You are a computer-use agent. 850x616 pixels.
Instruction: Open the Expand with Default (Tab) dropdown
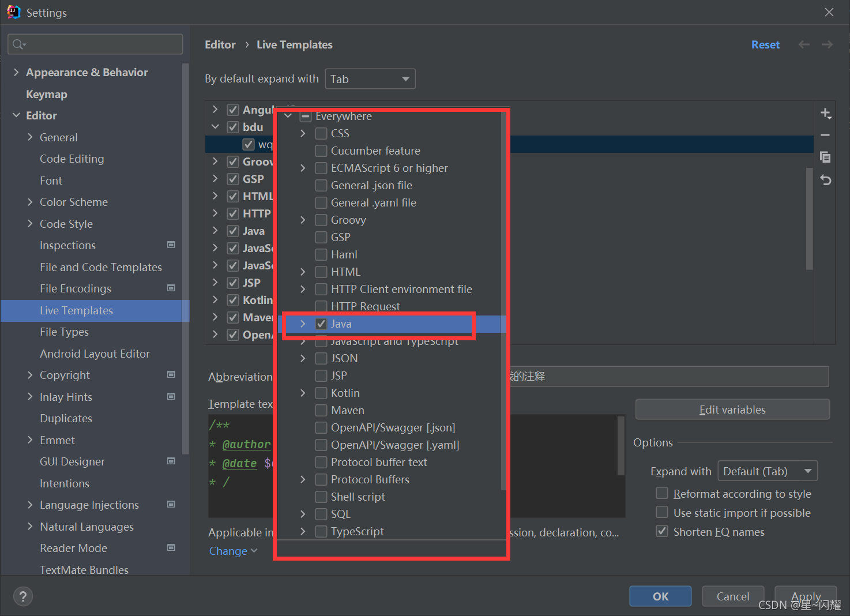pyautogui.click(x=768, y=471)
